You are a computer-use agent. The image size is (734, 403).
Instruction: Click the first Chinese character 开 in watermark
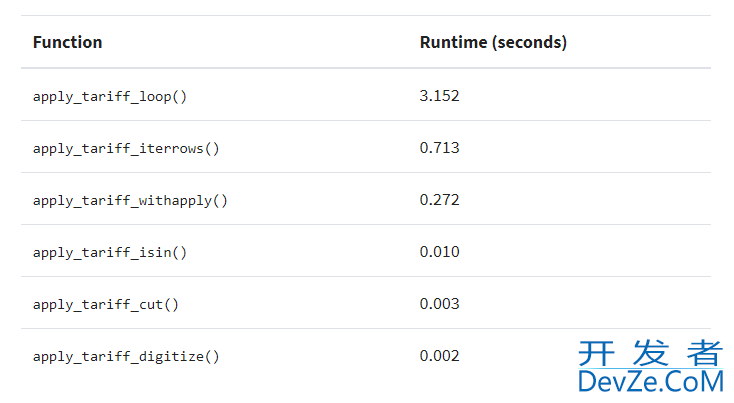[x=596, y=353]
